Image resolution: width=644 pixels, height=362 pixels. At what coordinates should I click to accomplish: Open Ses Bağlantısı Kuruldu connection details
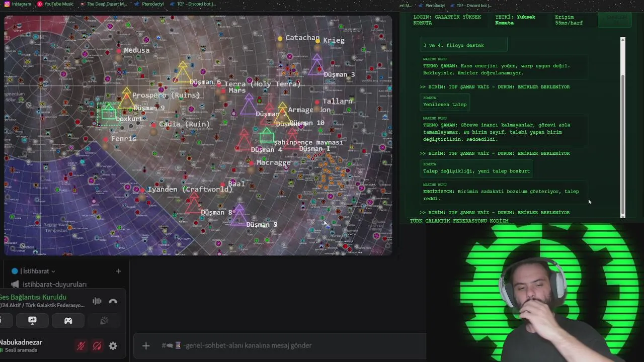click(x=33, y=297)
